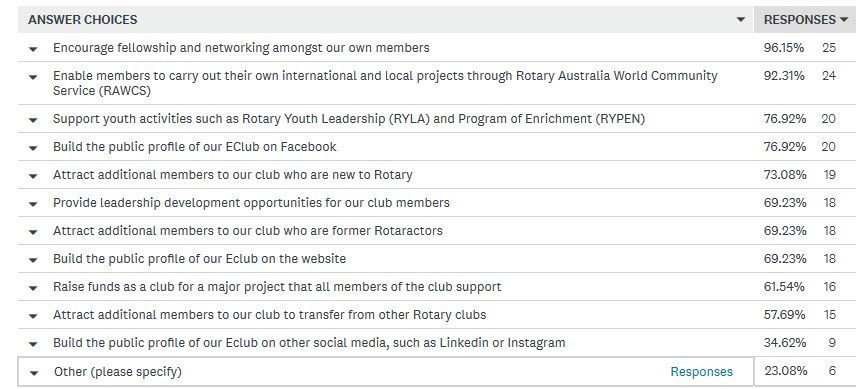This screenshot has height=389, width=863.
Task: Open the Responses column sort dropdown arrow
Action: pyautogui.click(x=844, y=20)
